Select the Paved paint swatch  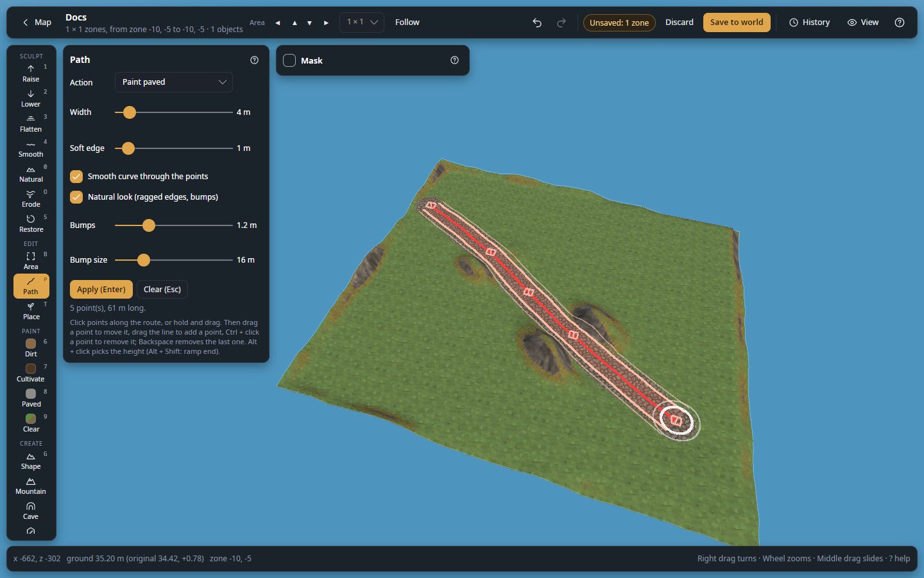click(x=31, y=398)
